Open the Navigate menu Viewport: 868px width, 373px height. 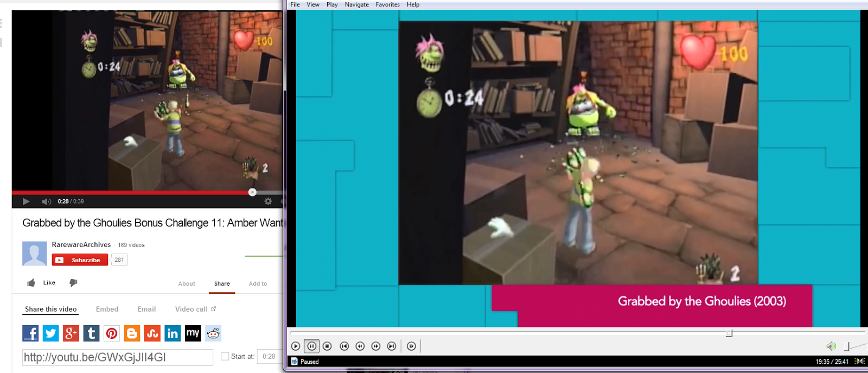(x=356, y=4)
